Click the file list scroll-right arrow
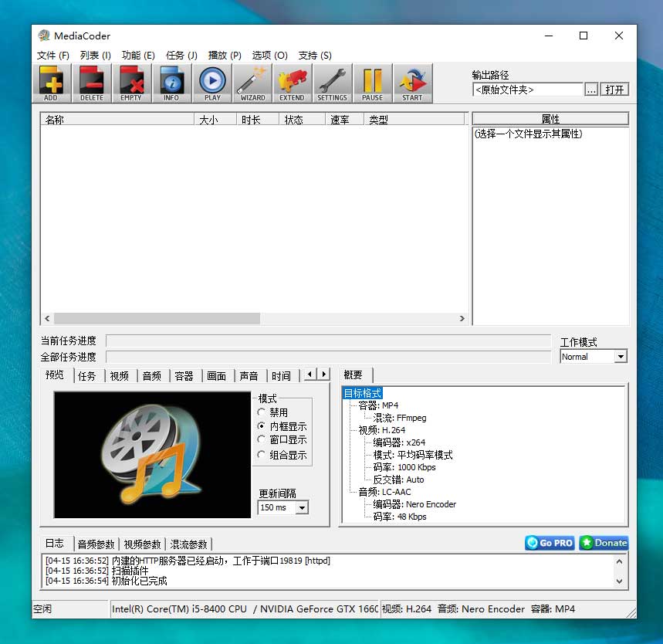This screenshot has width=663, height=644. click(x=462, y=318)
